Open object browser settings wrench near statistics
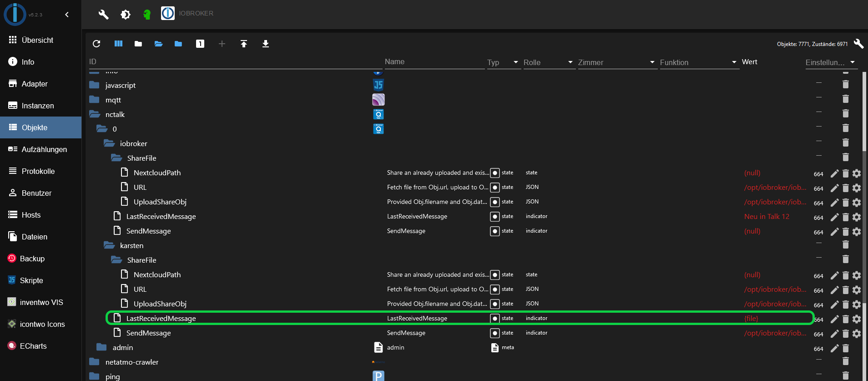Image resolution: width=868 pixels, height=381 pixels. coord(858,44)
